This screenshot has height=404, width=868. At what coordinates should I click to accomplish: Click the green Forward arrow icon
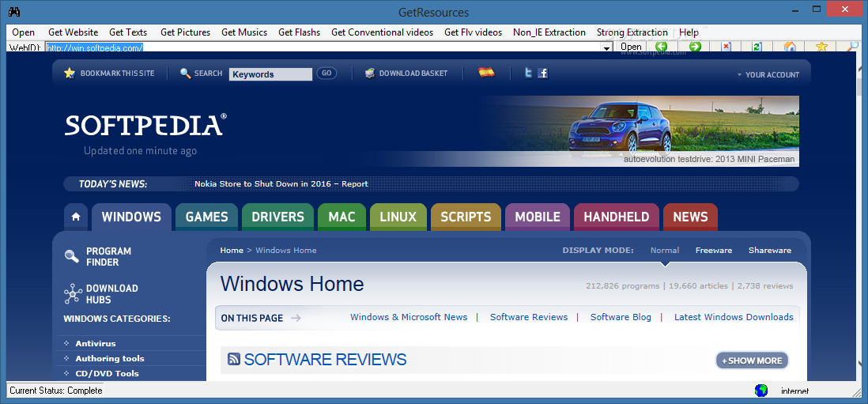(x=696, y=47)
